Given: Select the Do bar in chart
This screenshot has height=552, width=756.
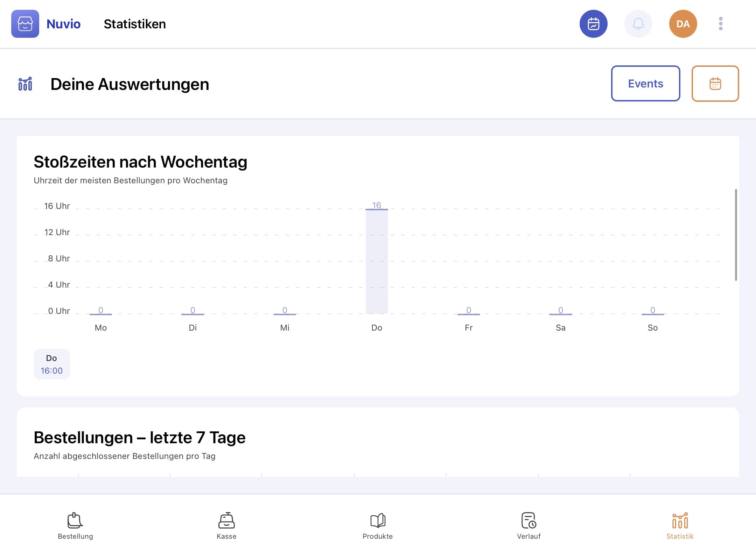Looking at the screenshot, I should click(377, 261).
